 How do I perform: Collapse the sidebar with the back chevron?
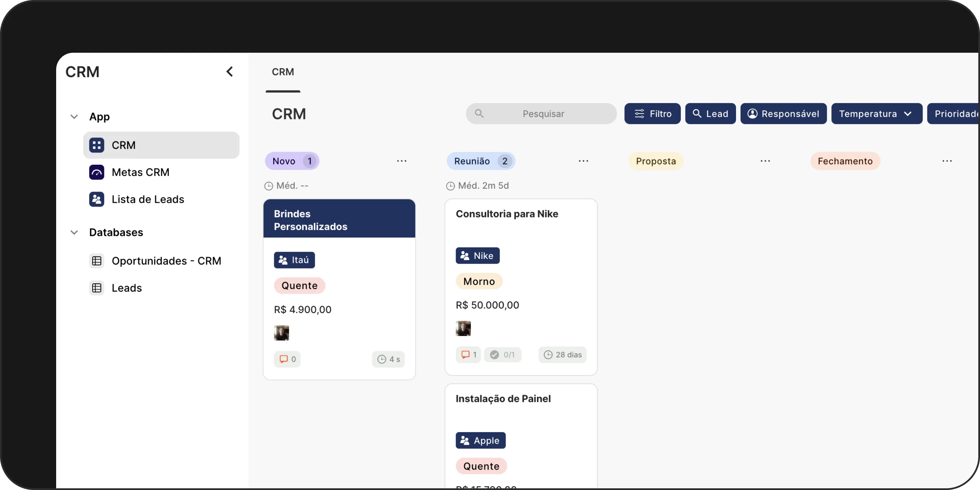(229, 71)
